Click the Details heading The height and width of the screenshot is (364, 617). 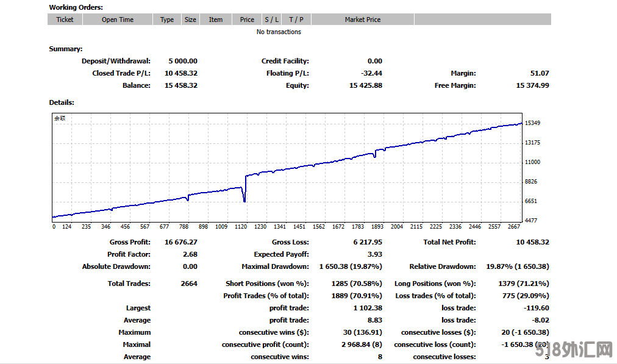(x=62, y=102)
